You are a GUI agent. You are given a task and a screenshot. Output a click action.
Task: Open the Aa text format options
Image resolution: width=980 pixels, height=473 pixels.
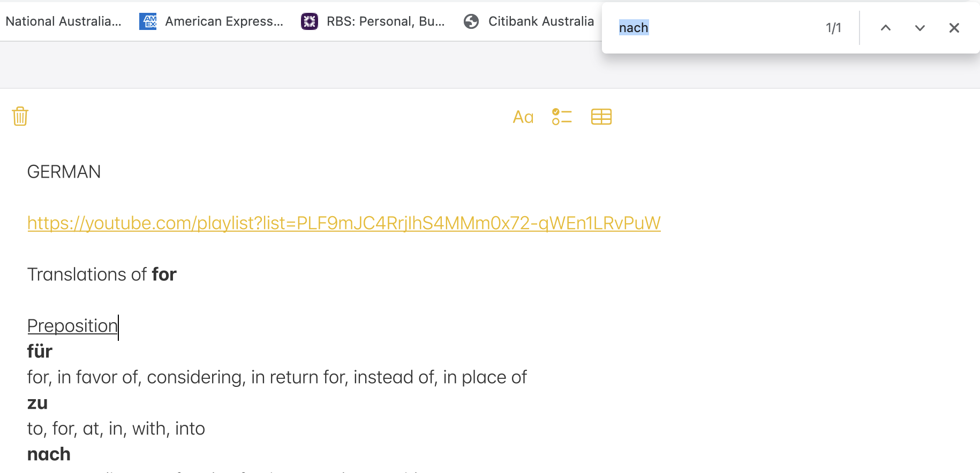pyautogui.click(x=523, y=117)
